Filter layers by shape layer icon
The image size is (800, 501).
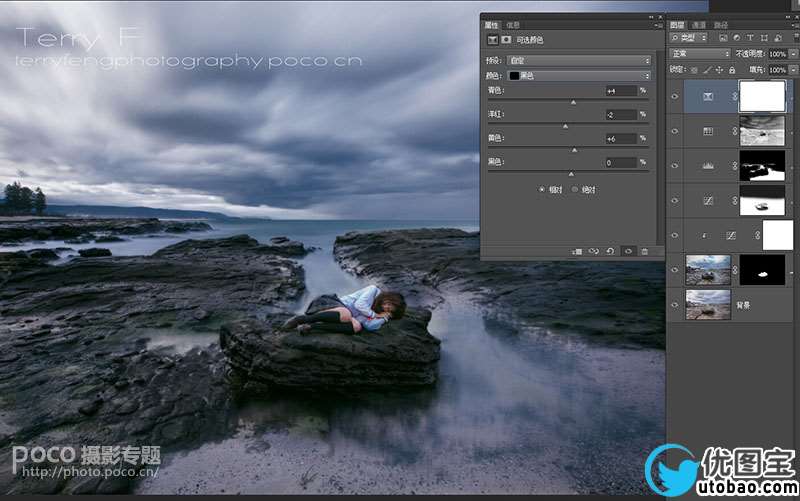tap(764, 38)
